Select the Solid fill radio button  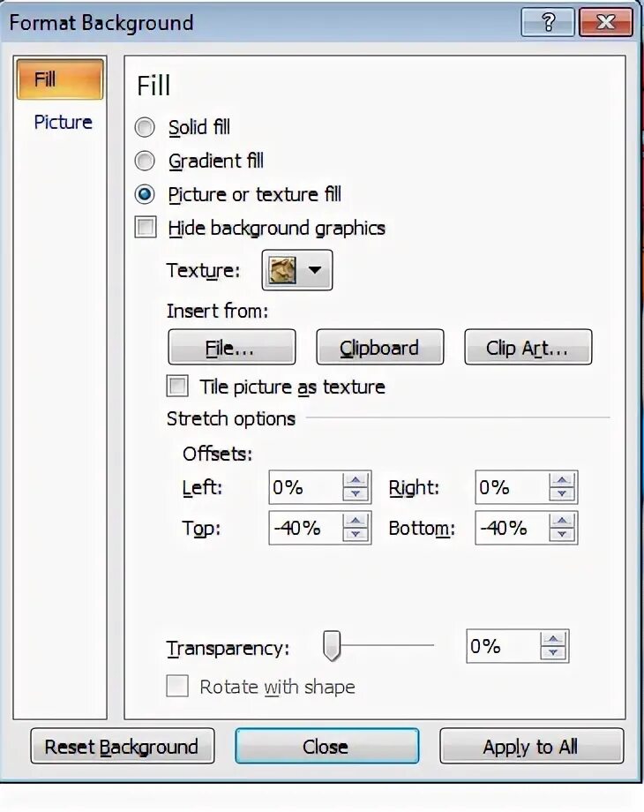[x=145, y=127]
